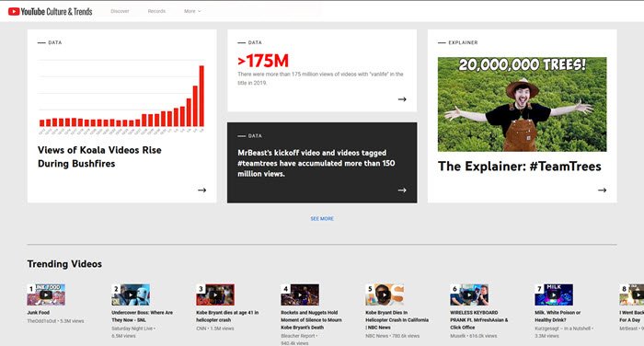Click the CNN channel views line
The height and width of the screenshot is (346, 644).
pyautogui.click(x=214, y=329)
